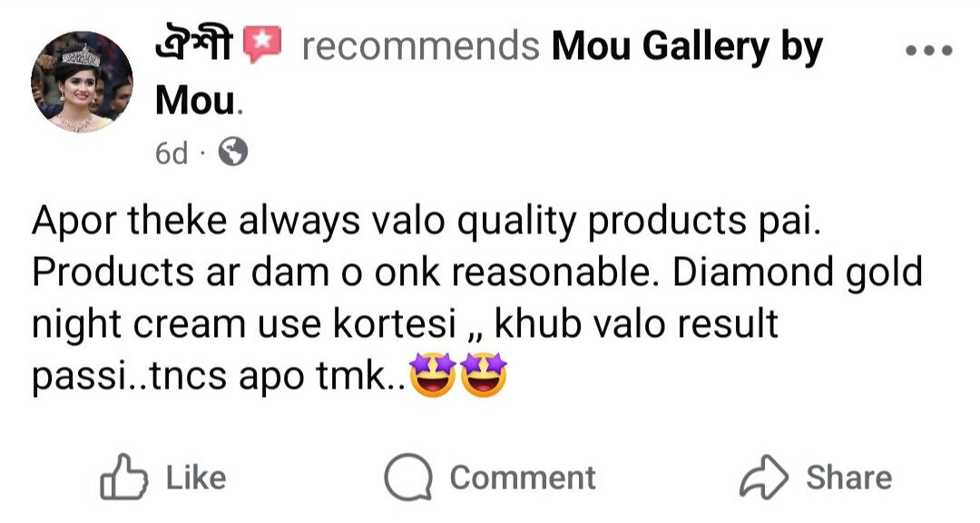The image size is (980, 523).
Task: Click the first star-struck emoji
Action: (432, 375)
